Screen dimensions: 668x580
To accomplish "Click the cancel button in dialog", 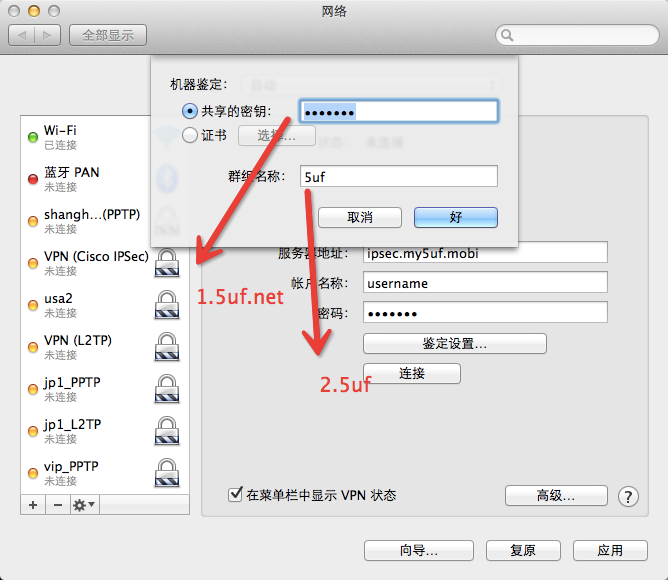I will coord(360,217).
